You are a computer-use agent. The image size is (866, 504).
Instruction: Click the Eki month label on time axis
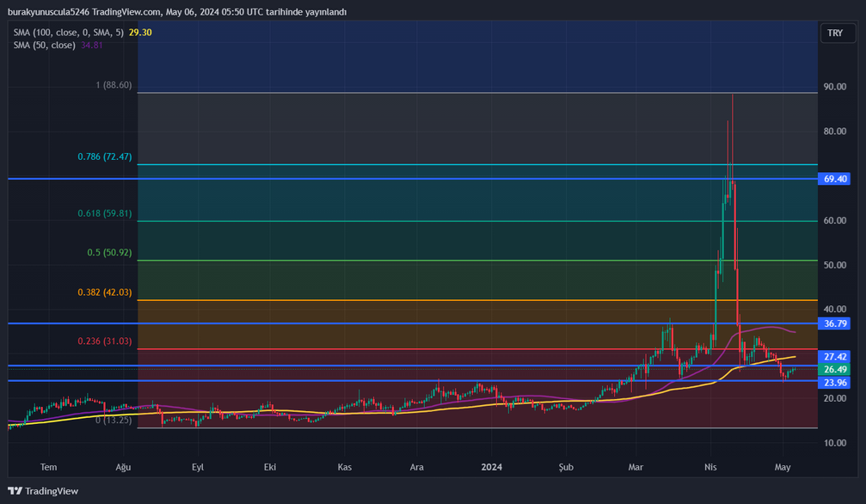[x=270, y=467]
